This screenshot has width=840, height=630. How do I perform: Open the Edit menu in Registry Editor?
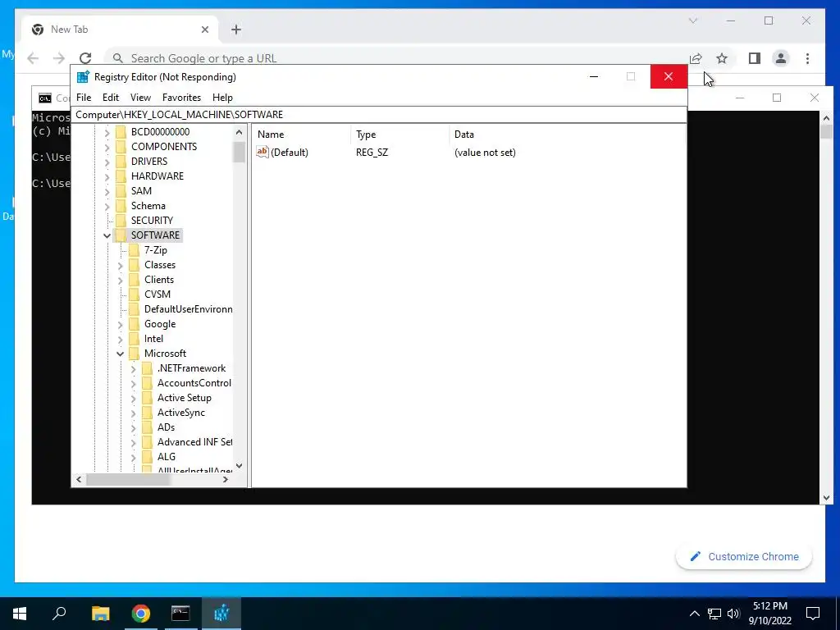pyautogui.click(x=111, y=98)
